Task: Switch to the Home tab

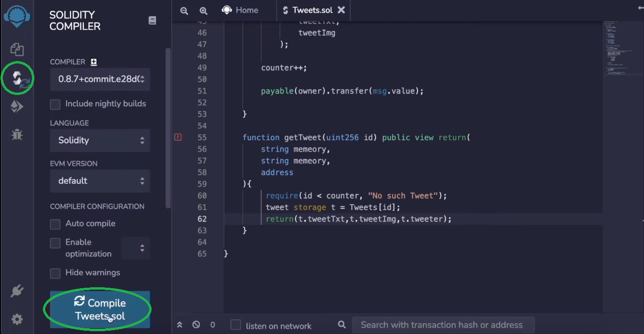Action: click(x=241, y=10)
